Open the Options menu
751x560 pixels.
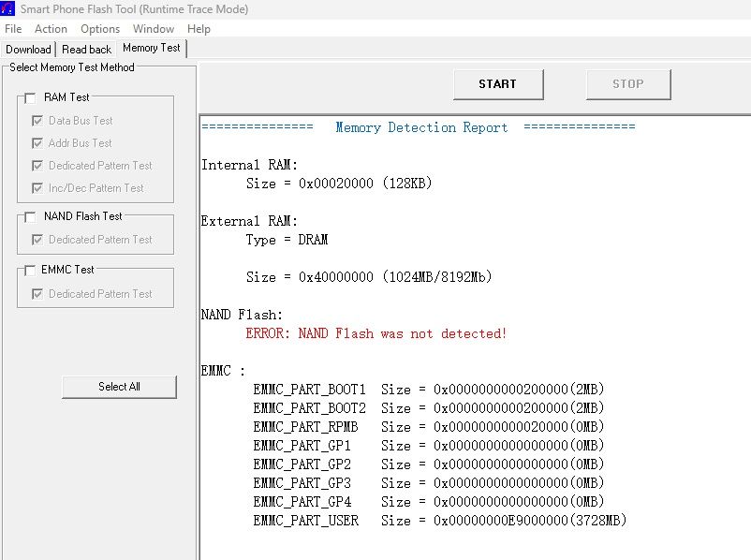[x=100, y=29]
